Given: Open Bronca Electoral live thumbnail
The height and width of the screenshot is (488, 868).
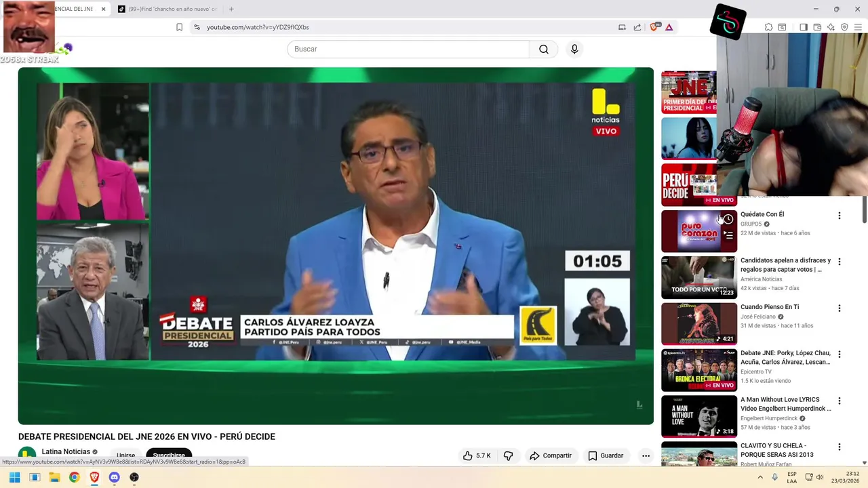Looking at the screenshot, I should [699, 370].
